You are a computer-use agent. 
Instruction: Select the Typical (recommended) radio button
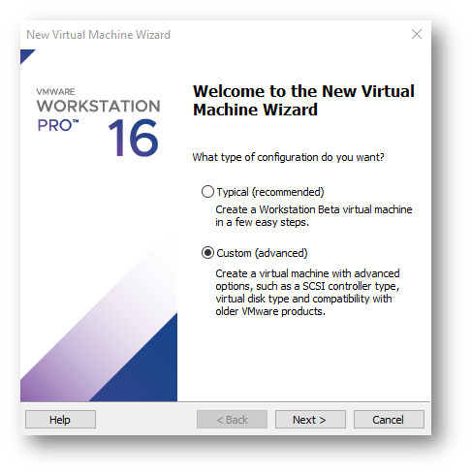207,192
